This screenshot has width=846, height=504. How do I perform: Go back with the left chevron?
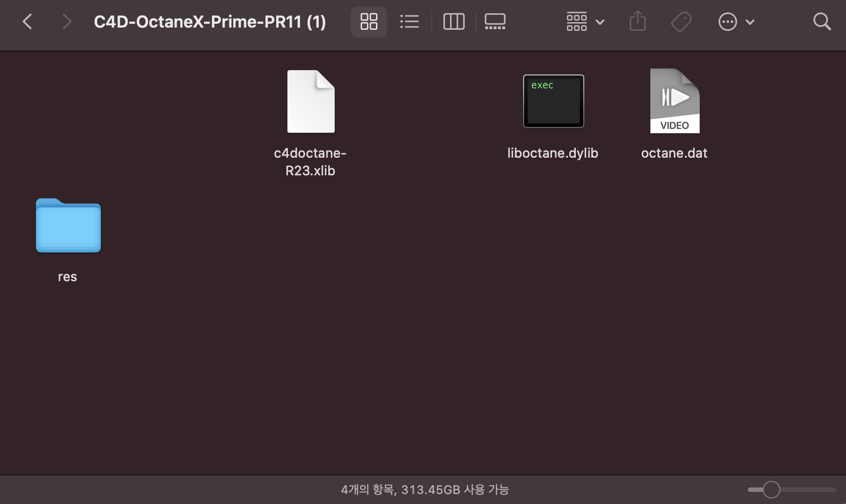27,22
